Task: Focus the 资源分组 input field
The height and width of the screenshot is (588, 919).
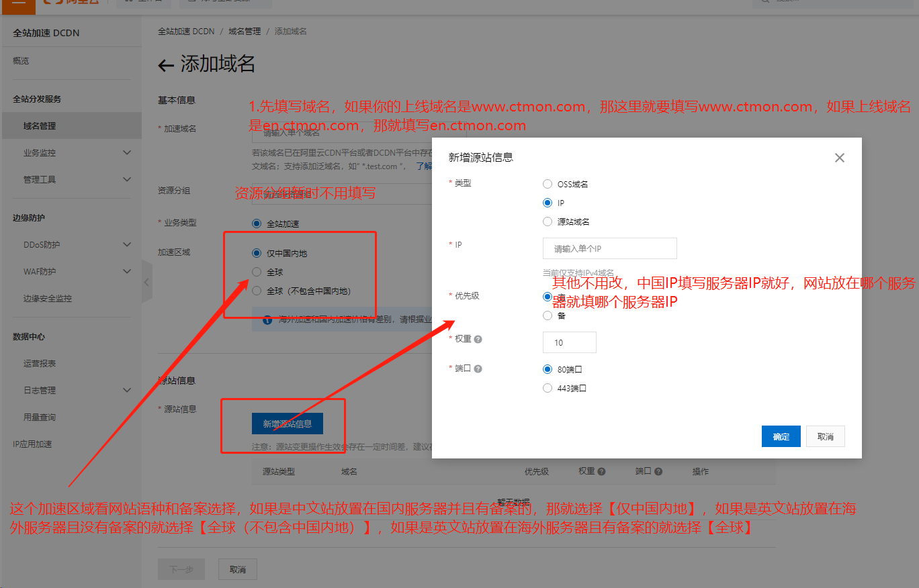Action: (x=341, y=194)
